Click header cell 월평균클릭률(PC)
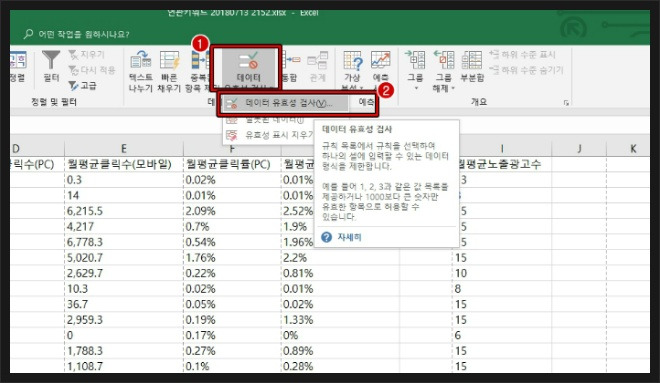Viewport: 660px width, 383px height. click(232, 164)
